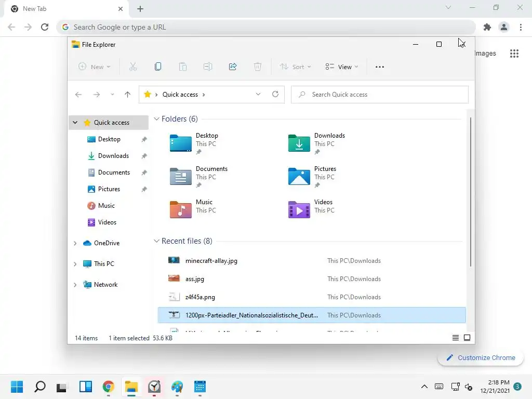The width and height of the screenshot is (532, 399).
Task: Click the File Explorer vertical scrollbar
Action: [x=470, y=192]
